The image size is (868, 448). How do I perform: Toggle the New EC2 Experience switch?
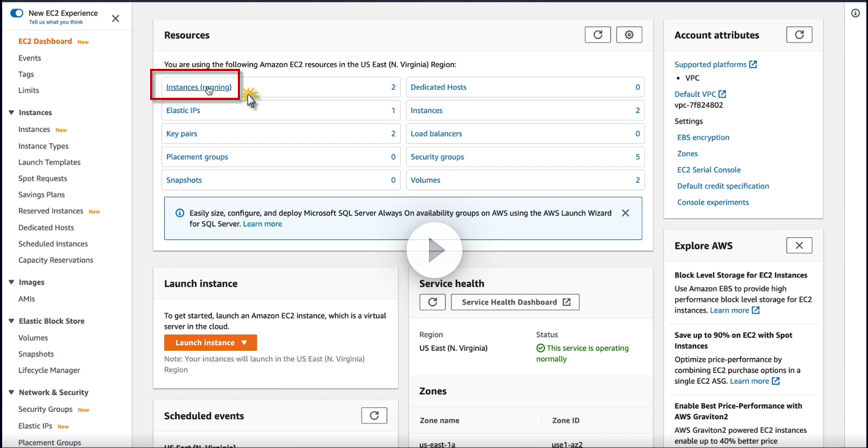click(17, 13)
